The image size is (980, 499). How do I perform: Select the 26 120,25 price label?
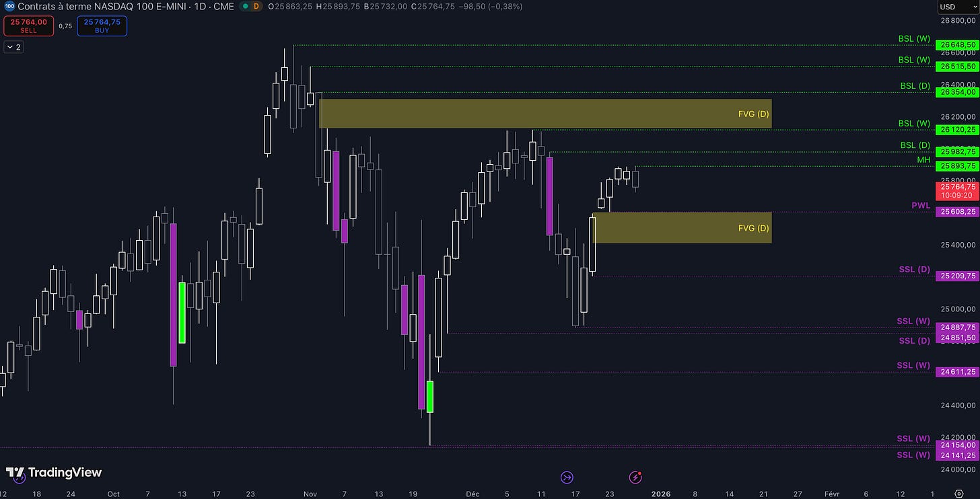pos(957,129)
